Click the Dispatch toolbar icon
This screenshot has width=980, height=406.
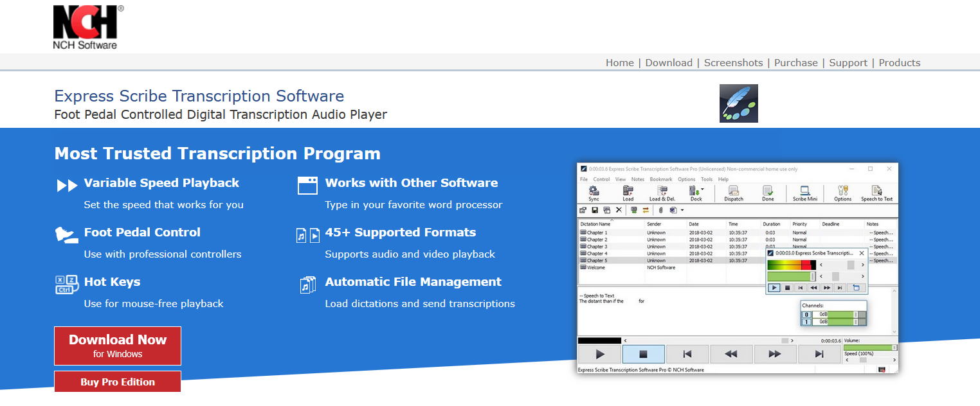[x=733, y=193]
